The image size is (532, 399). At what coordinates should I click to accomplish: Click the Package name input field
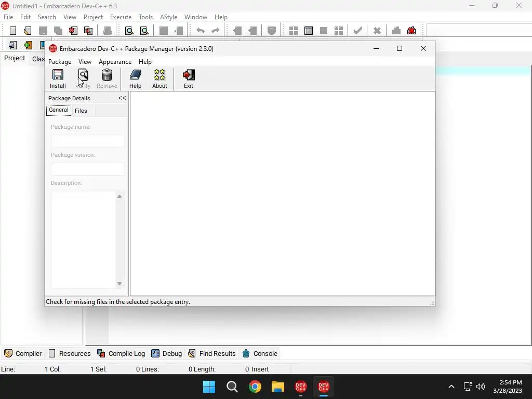(87, 141)
